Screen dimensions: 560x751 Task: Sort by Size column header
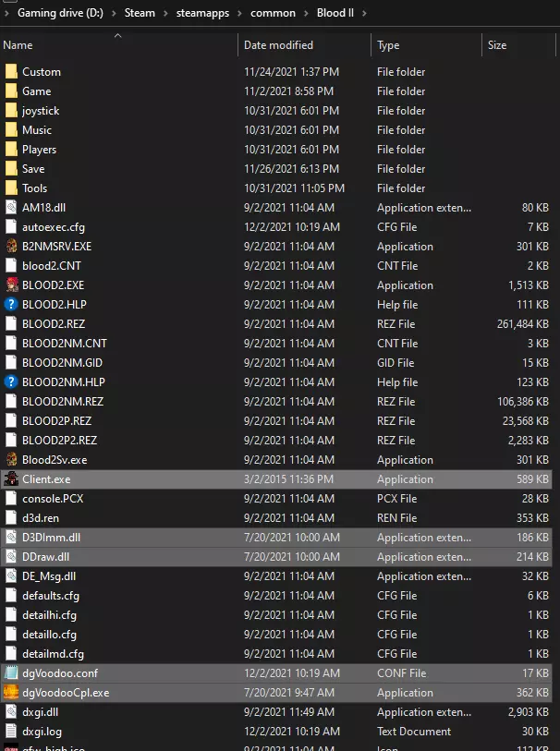518,45
